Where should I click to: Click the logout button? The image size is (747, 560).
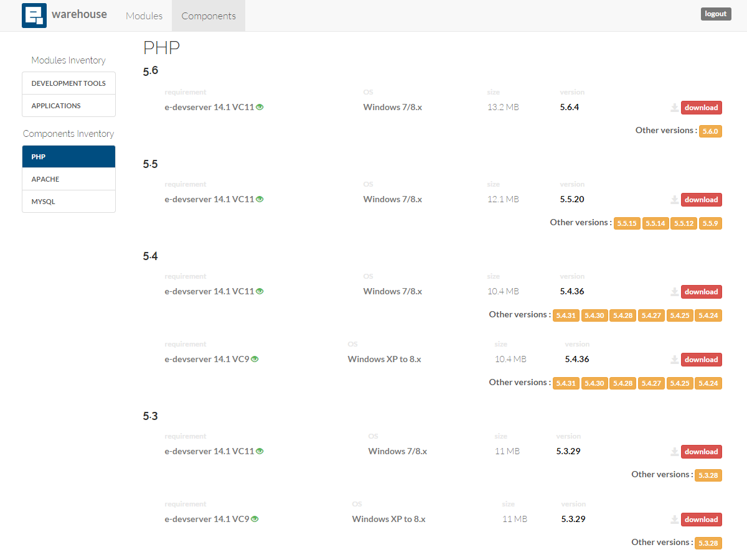tap(715, 13)
